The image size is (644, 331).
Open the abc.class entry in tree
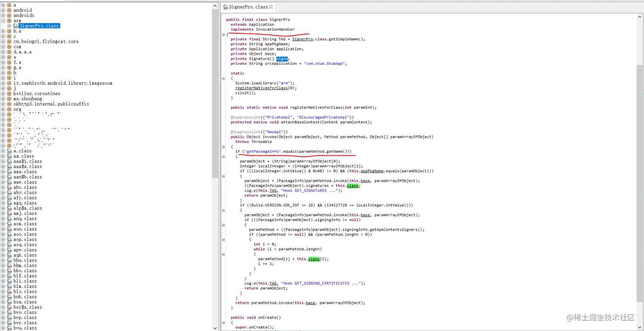tap(25, 187)
